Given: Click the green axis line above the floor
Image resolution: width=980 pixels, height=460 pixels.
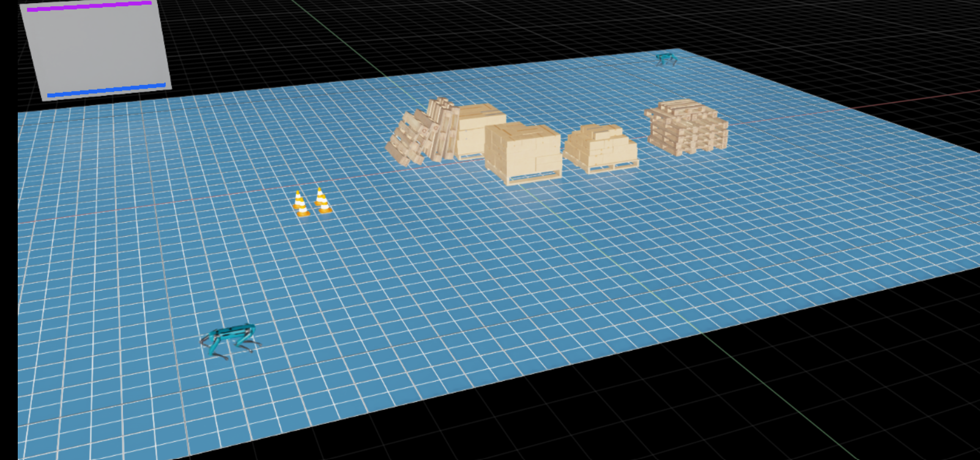Looking at the screenshot, I should point(336,37).
